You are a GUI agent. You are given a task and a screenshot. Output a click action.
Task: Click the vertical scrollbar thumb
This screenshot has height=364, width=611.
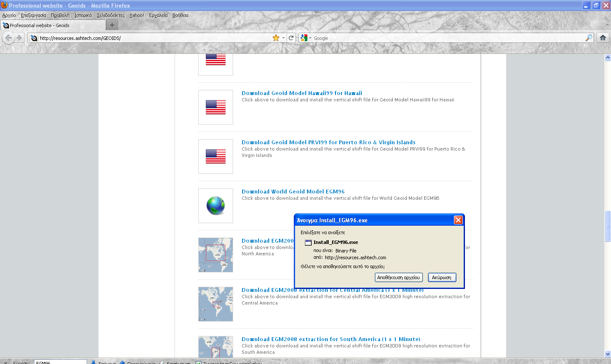608,226
